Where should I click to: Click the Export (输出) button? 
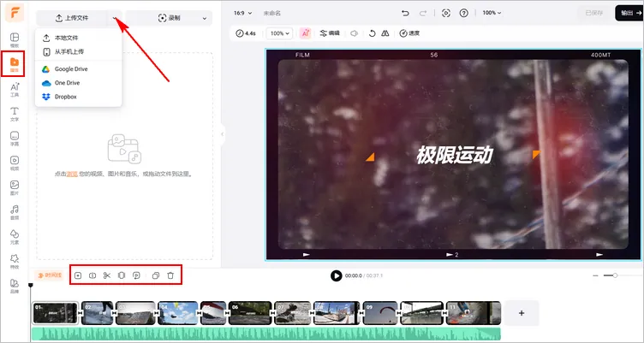tap(629, 13)
